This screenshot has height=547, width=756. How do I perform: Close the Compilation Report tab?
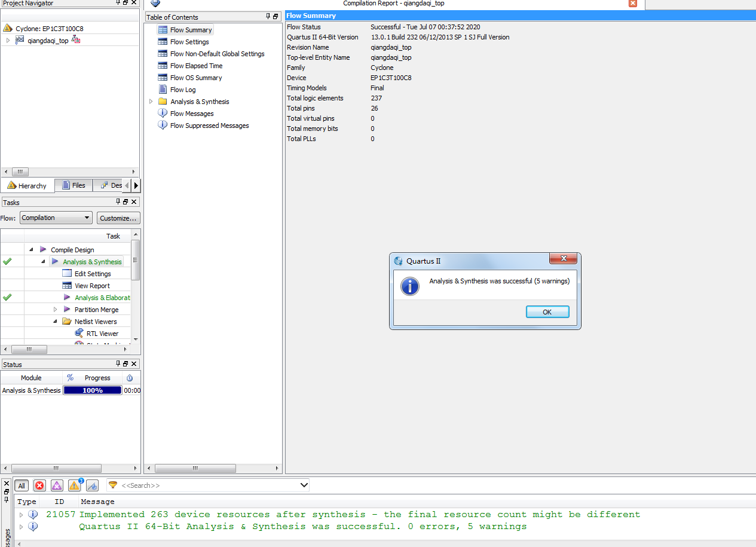click(x=633, y=3)
